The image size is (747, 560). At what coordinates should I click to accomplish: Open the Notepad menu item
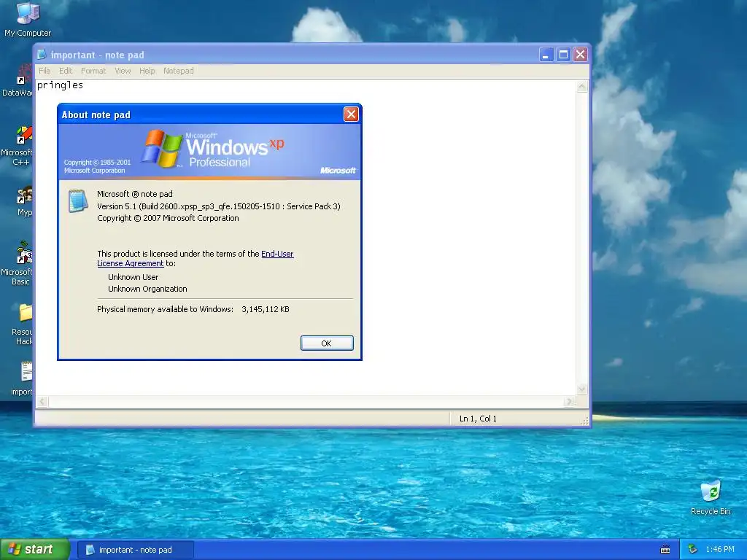coord(179,71)
